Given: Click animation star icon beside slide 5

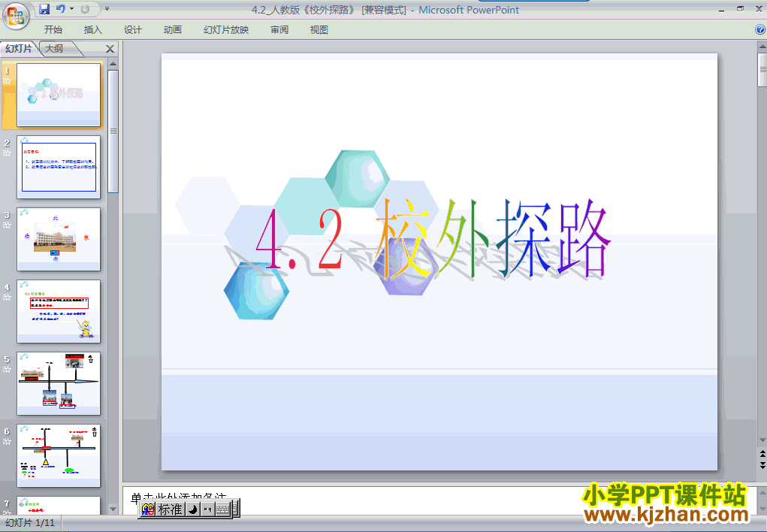Looking at the screenshot, I should pos(7,370).
